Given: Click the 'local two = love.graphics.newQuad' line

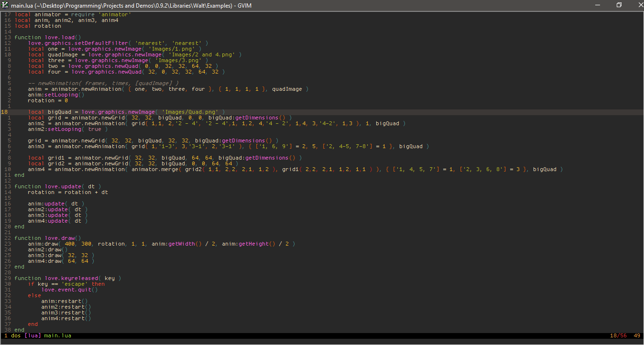Looking at the screenshot, I should [123, 66].
